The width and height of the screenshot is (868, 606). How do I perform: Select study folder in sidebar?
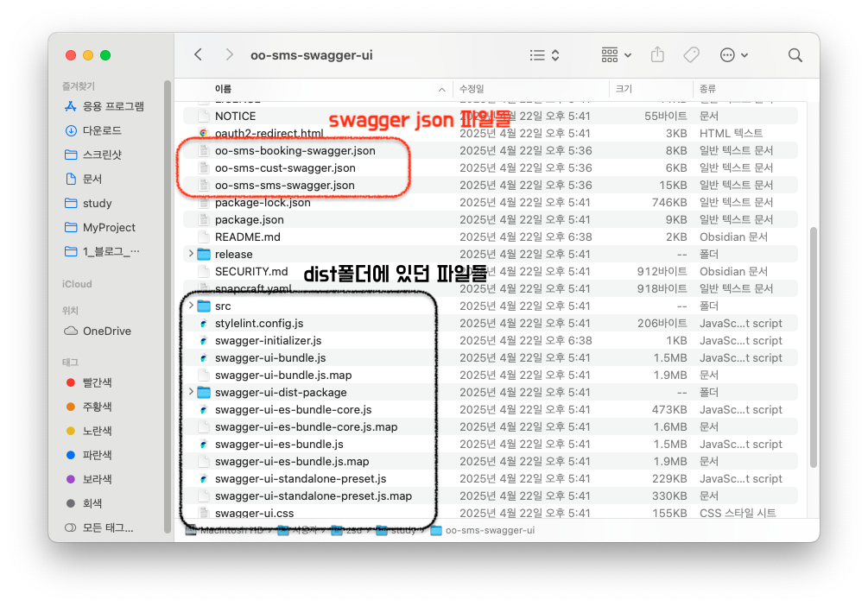point(88,203)
